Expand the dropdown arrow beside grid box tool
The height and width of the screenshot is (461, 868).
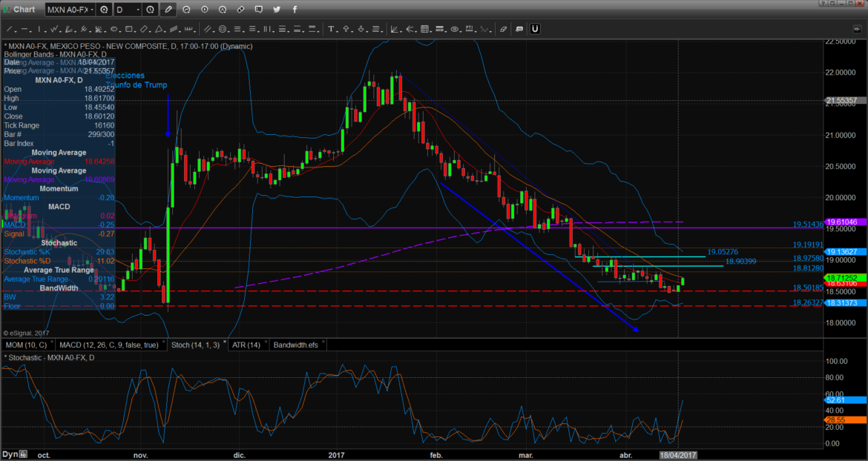pyautogui.click(x=431, y=31)
